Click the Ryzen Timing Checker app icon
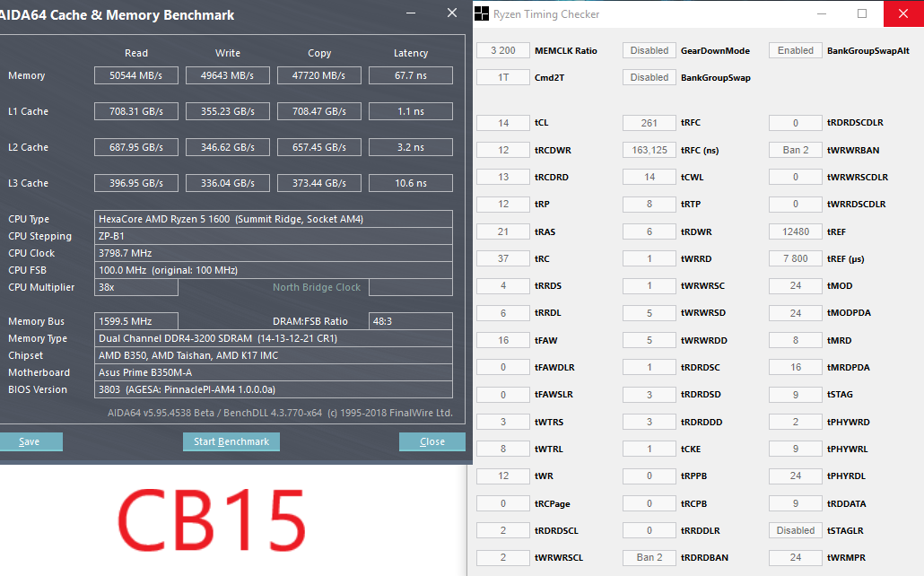 click(x=482, y=13)
